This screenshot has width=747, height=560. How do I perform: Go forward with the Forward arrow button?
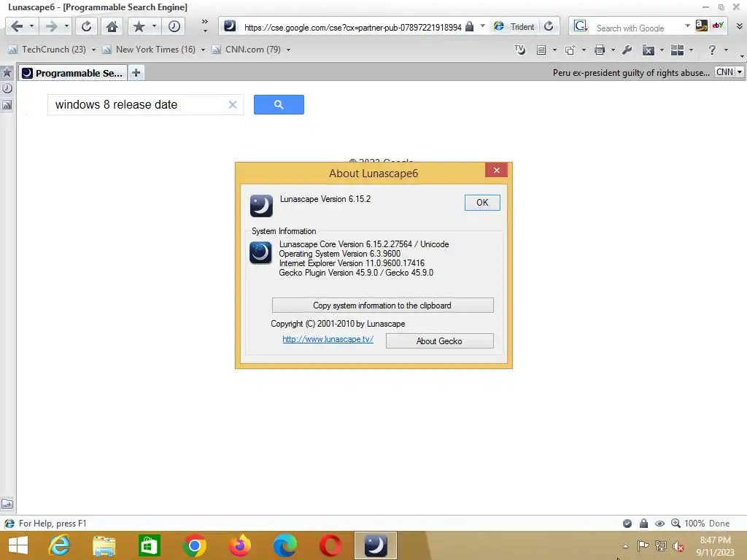coord(51,26)
